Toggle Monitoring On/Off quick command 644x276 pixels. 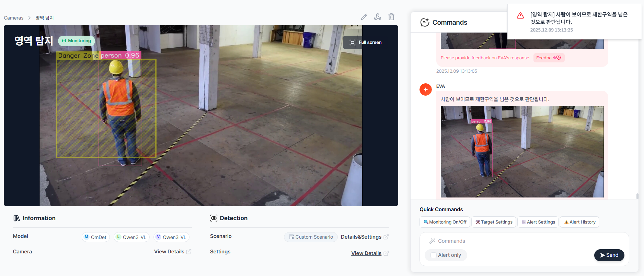click(445, 222)
